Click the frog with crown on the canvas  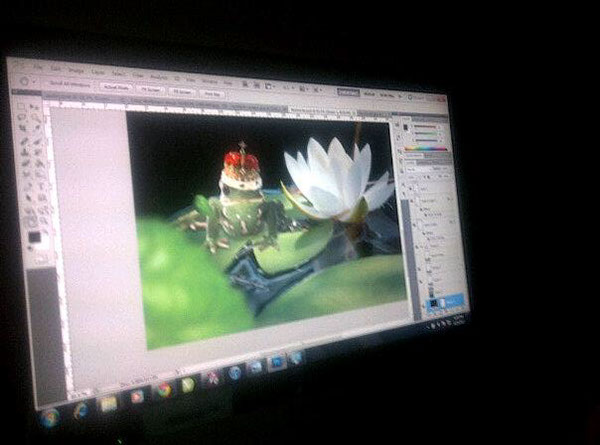[238, 199]
